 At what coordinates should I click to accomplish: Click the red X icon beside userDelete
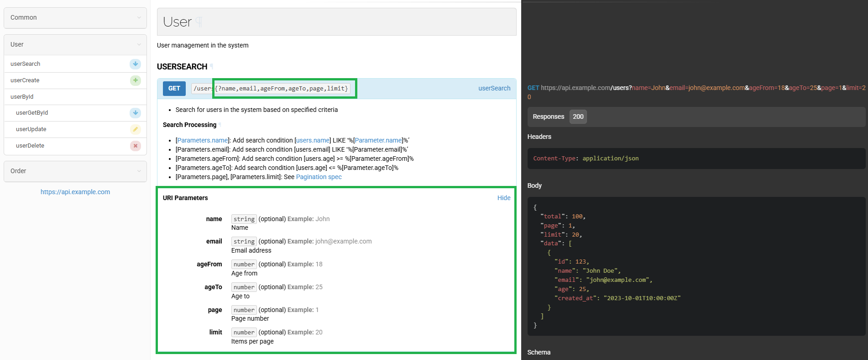135,146
